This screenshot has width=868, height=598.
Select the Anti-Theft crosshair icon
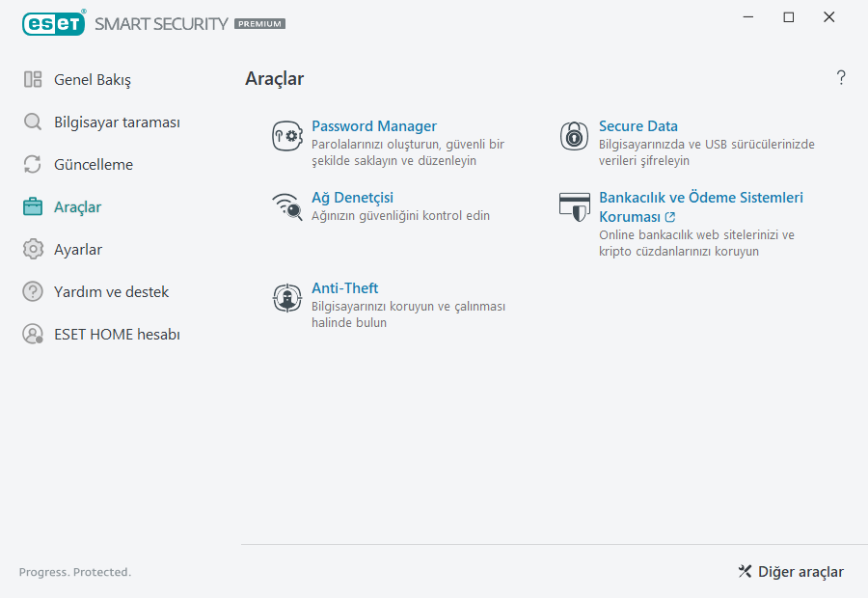tap(285, 297)
